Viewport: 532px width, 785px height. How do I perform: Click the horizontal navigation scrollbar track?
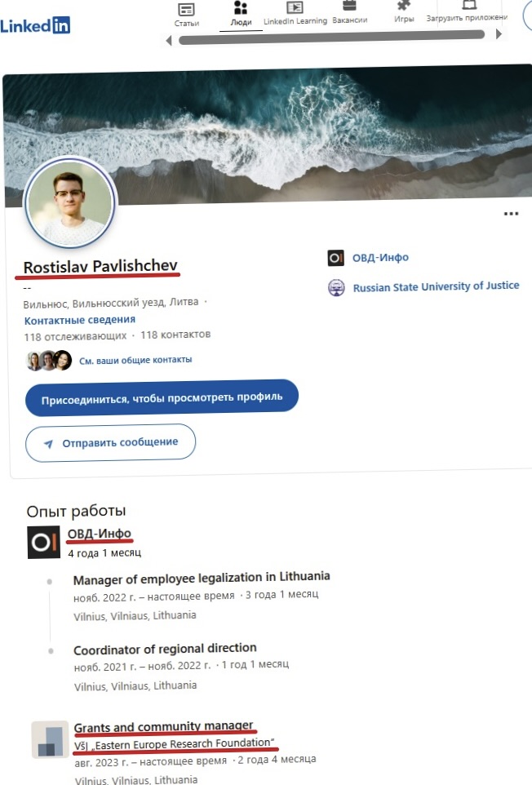(332, 37)
